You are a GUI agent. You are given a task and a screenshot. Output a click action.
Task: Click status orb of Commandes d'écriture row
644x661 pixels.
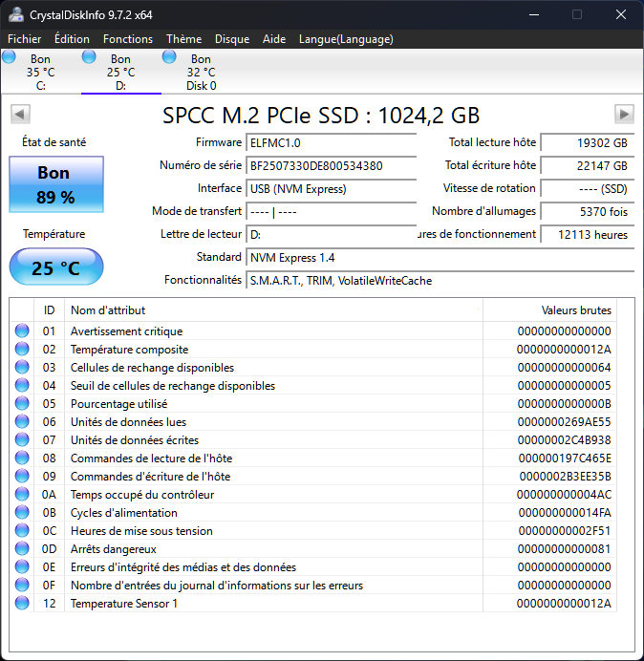coord(22,476)
